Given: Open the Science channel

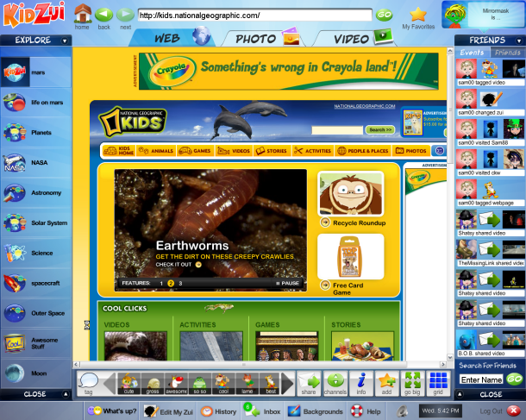Looking at the screenshot, I should 36,253.
